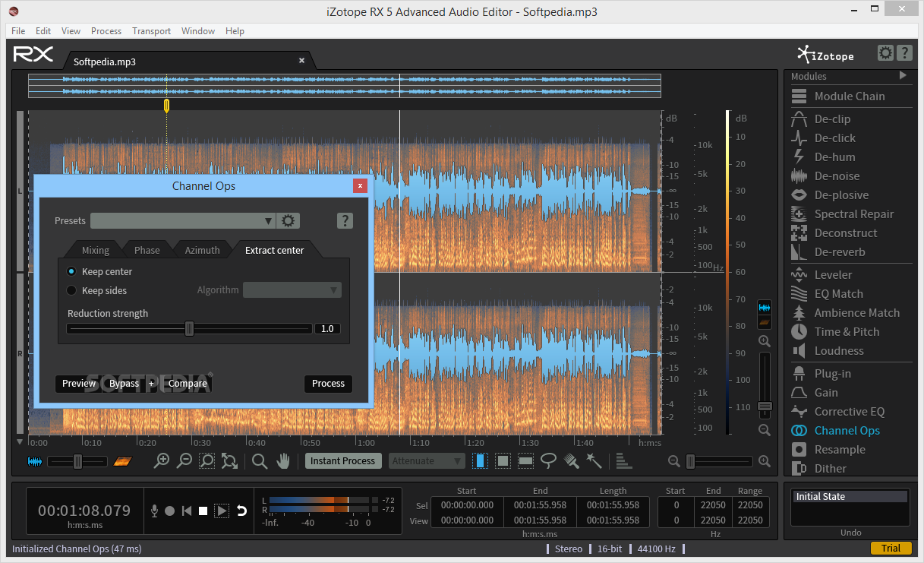Select the brush selection tool
This screenshot has height=563, width=924.
(x=572, y=460)
